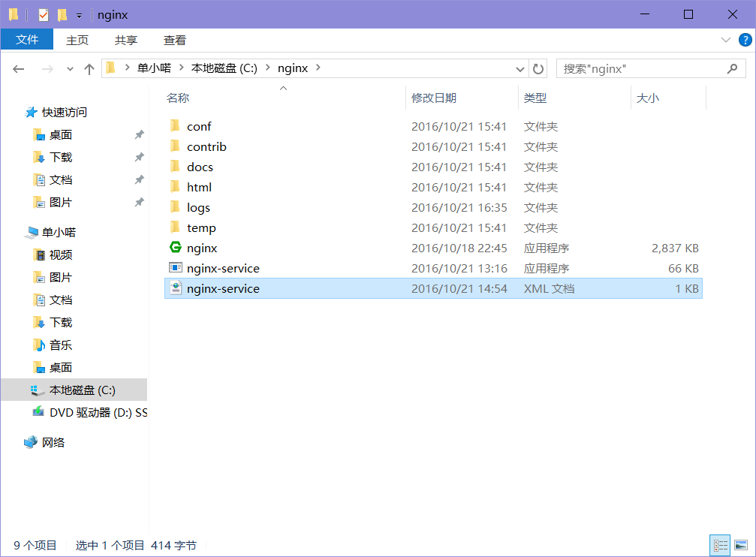
Task: Click the search magnifier icon
Action: (733, 69)
